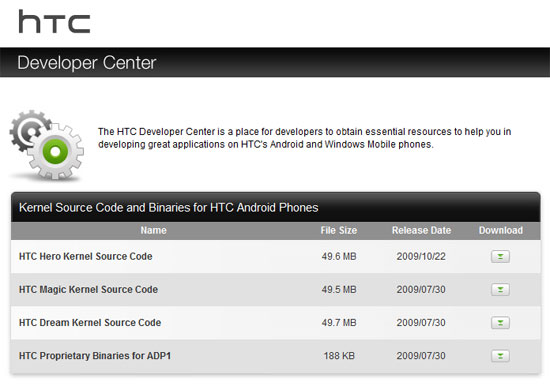550x386 pixels.
Task: Click the 49.7 MB file size cell
Action: (x=339, y=322)
